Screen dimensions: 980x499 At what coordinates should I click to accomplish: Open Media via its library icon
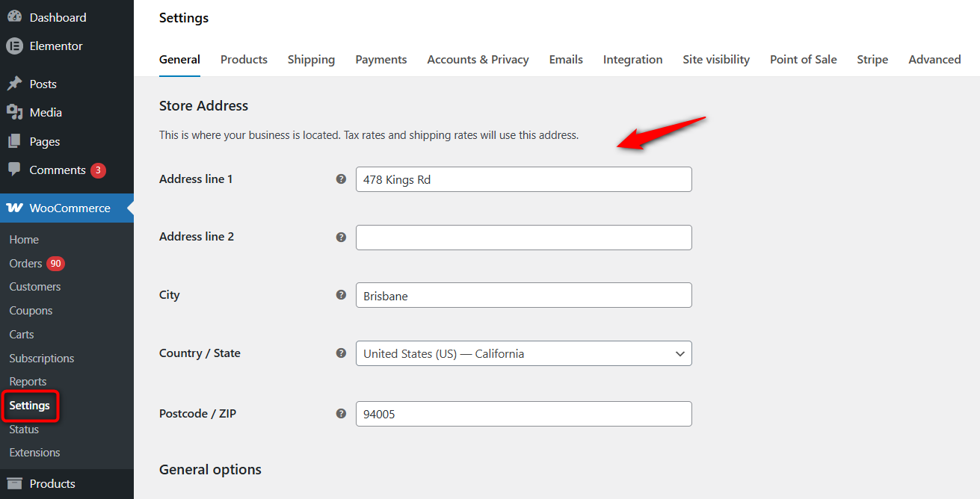click(x=14, y=111)
